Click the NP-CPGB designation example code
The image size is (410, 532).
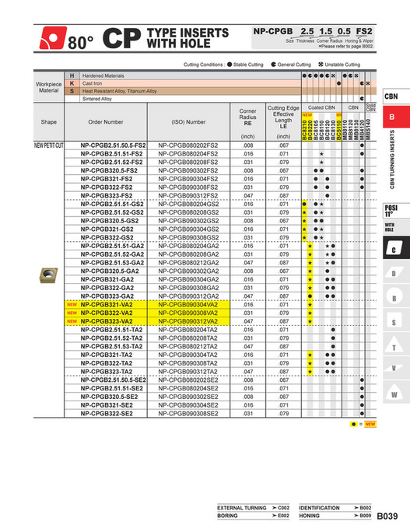click(273, 31)
